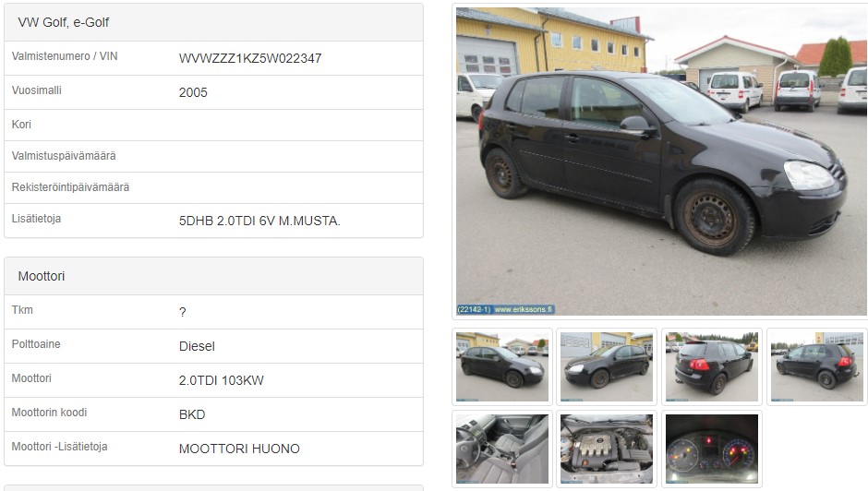Open the engine bay thumbnail
Screen dimensions: 868x491
[x=607, y=449]
